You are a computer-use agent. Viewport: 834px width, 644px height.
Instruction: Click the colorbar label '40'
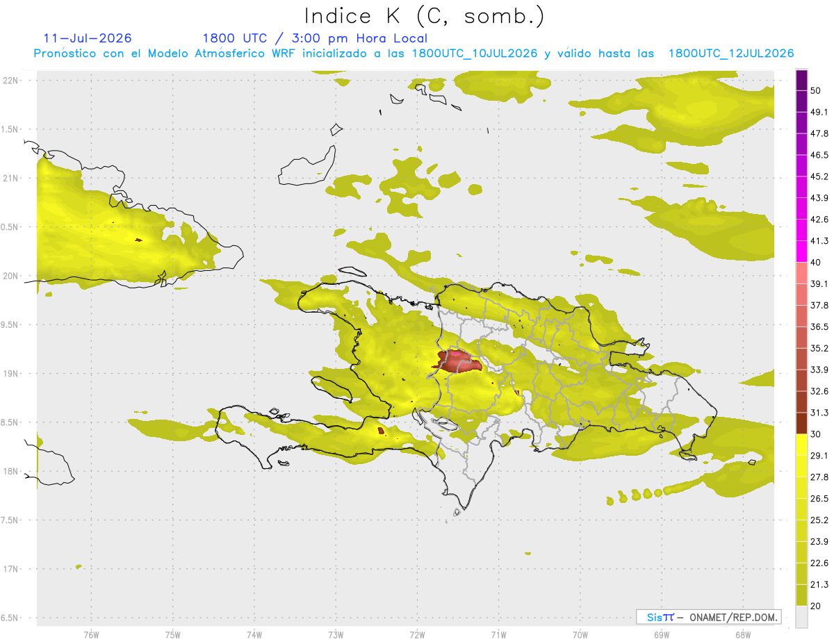point(817,263)
